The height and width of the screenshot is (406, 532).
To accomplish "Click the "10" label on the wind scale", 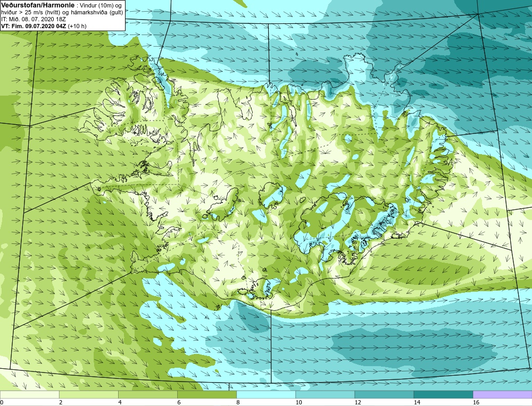I will click(298, 402).
